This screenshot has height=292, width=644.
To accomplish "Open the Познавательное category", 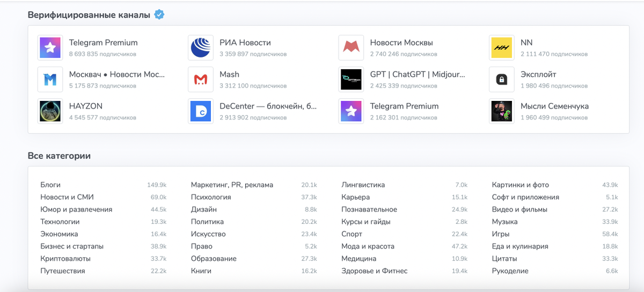I will [369, 209].
